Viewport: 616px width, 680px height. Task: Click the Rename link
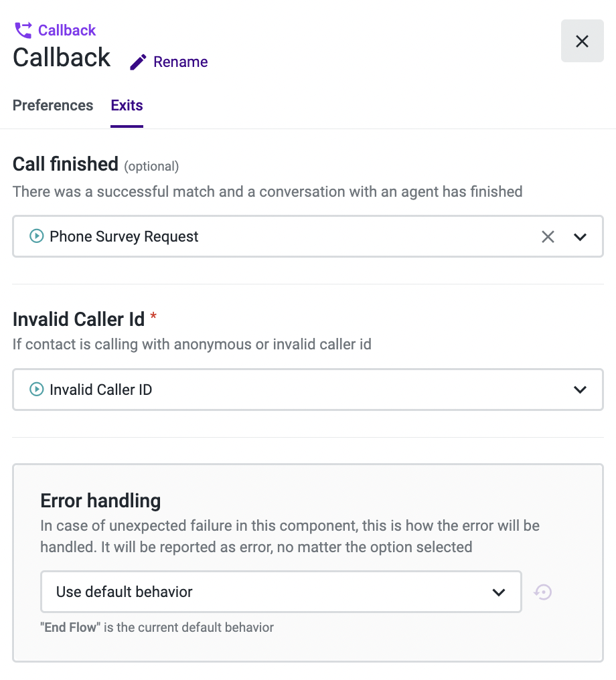[x=180, y=62]
